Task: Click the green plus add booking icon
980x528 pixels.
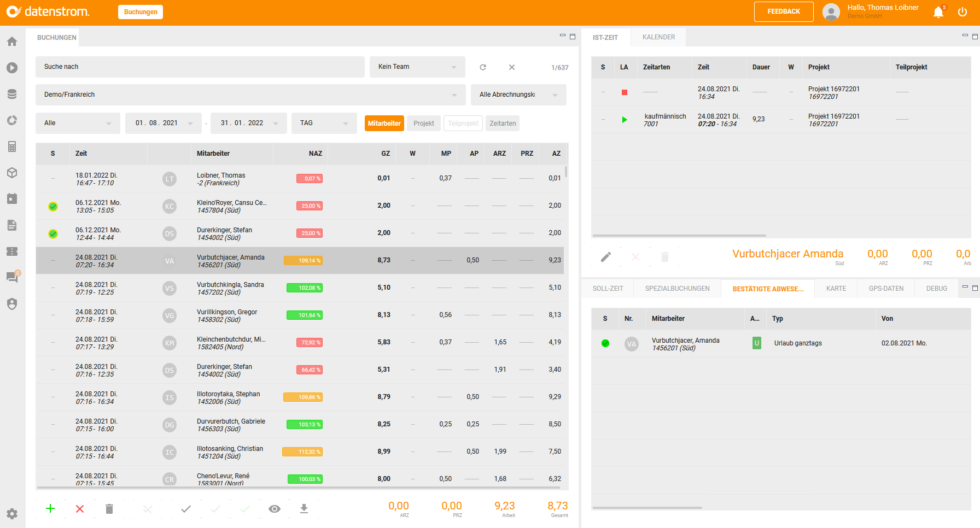Action: (x=50, y=509)
